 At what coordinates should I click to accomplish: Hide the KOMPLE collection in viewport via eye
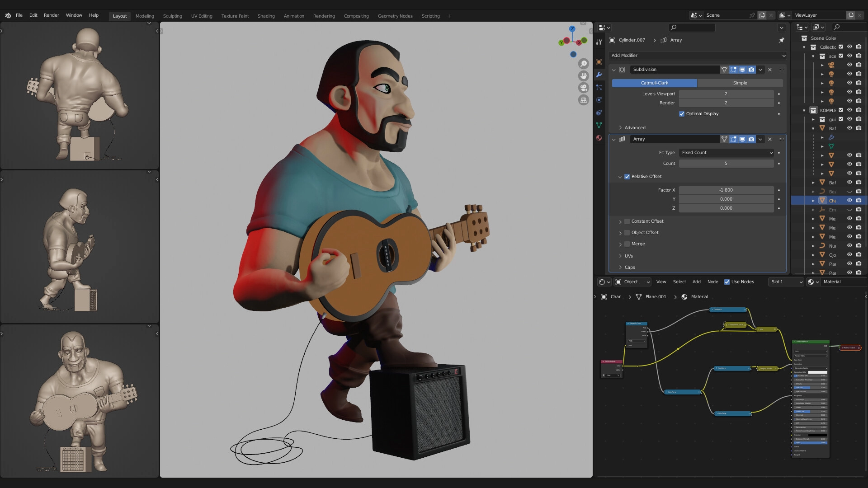849,110
